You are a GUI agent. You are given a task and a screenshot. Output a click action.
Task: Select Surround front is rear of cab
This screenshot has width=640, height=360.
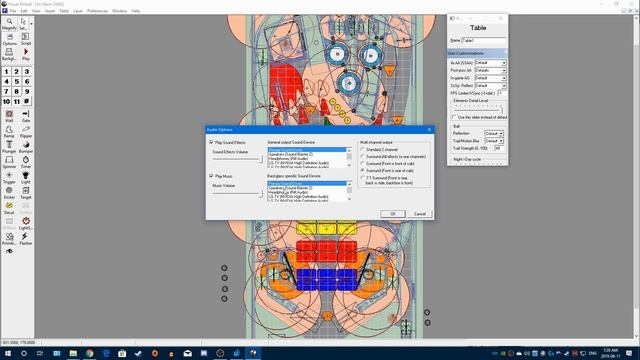(x=362, y=171)
